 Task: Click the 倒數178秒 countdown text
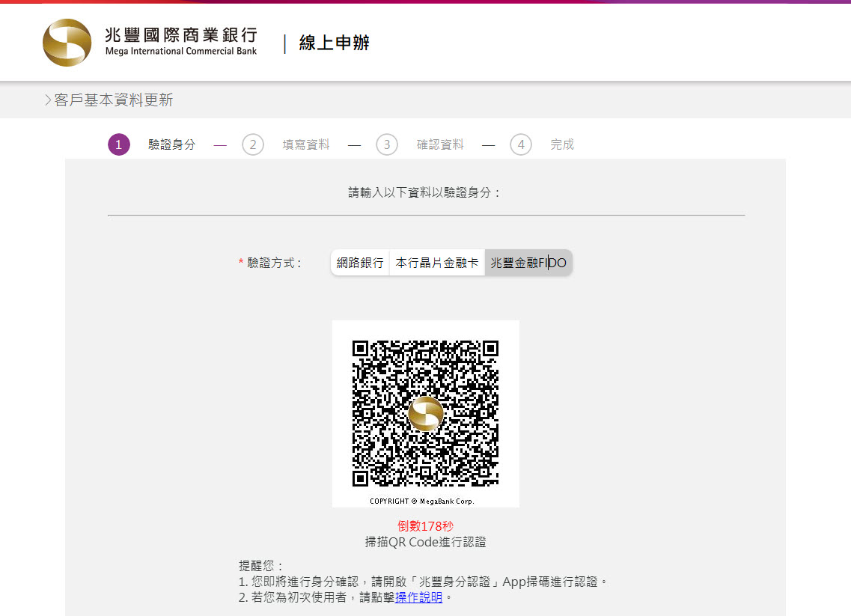pos(425,526)
